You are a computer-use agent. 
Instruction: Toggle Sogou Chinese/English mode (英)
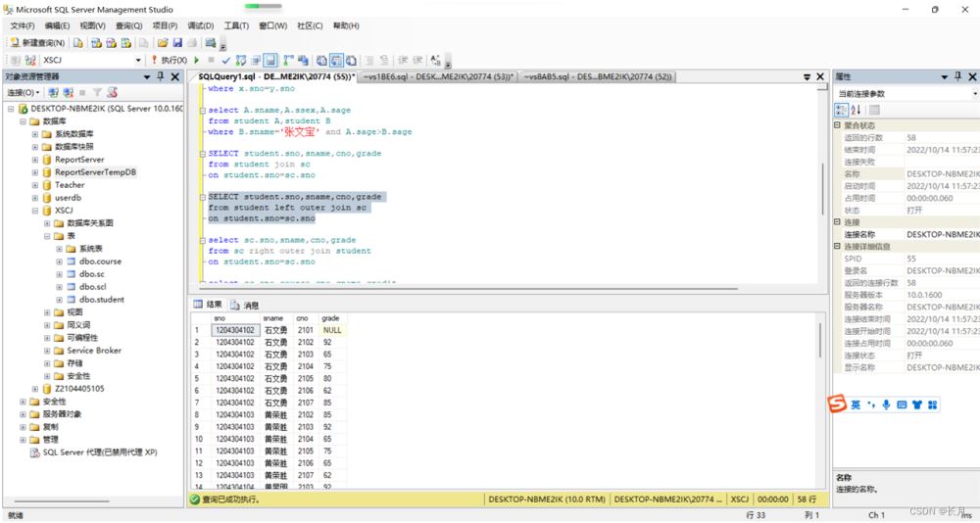click(856, 404)
